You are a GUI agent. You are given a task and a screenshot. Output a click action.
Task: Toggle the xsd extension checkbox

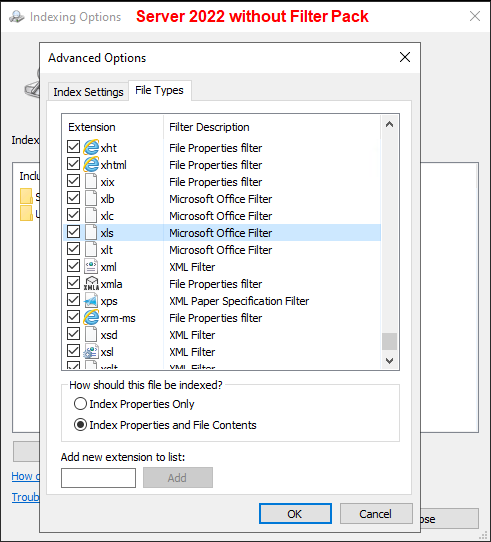point(73,334)
